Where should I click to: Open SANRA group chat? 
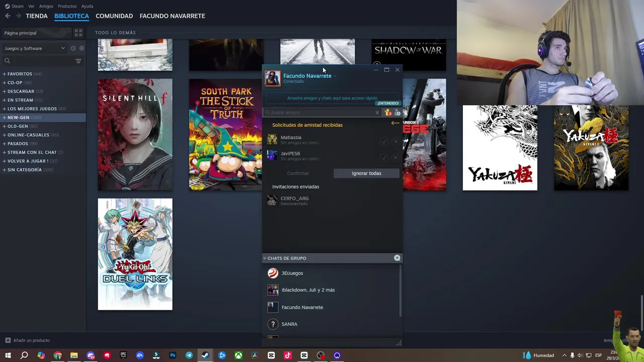331,324
